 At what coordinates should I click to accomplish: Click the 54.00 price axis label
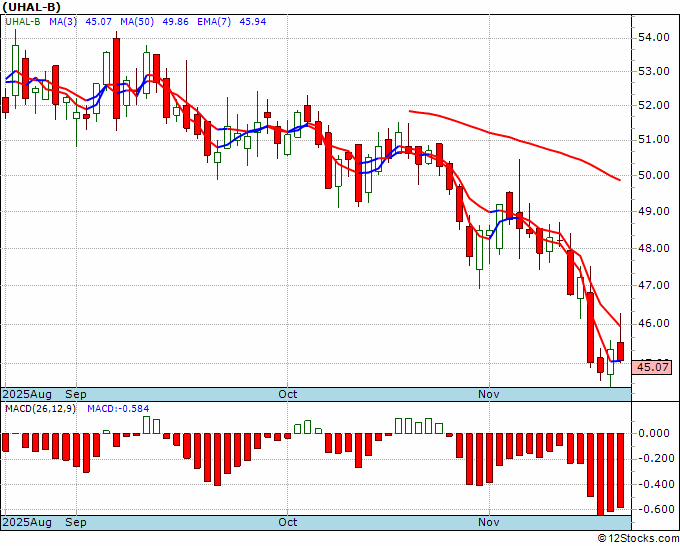point(654,38)
